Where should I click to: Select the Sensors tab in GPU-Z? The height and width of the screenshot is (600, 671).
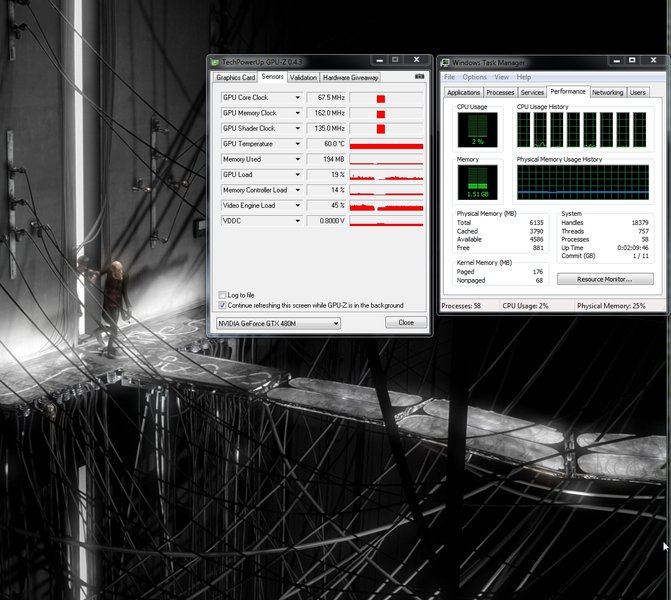(x=272, y=77)
